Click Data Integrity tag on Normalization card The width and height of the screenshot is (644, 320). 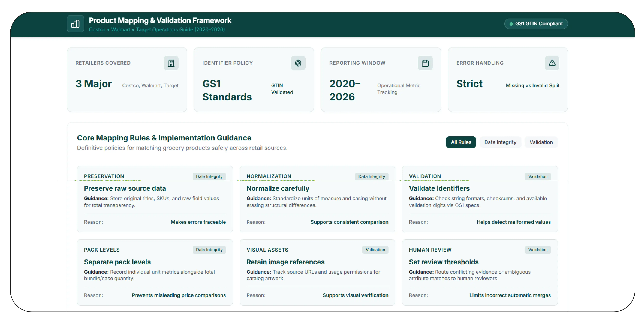click(372, 177)
